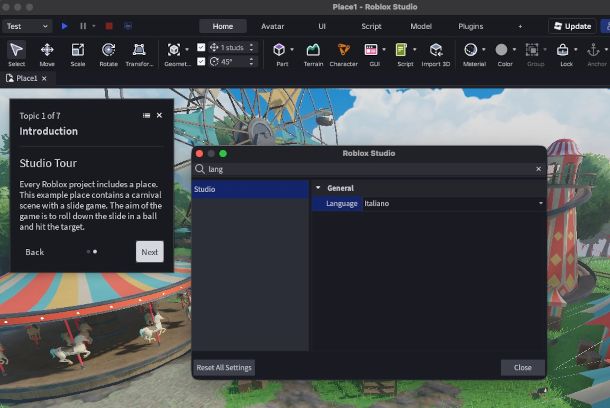
Task: Click the Update button
Action: 572,26
